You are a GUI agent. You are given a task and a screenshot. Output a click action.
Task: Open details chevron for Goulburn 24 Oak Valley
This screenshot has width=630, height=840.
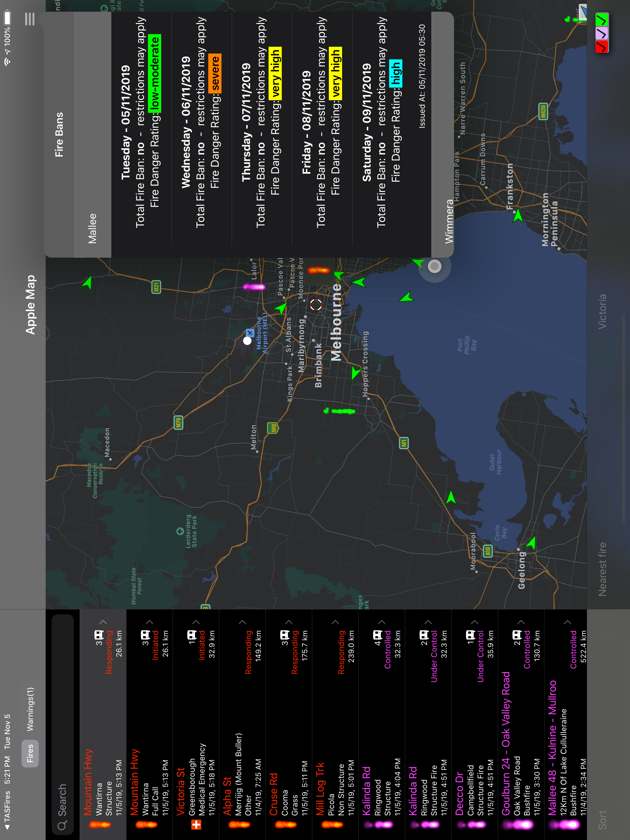point(521,622)
